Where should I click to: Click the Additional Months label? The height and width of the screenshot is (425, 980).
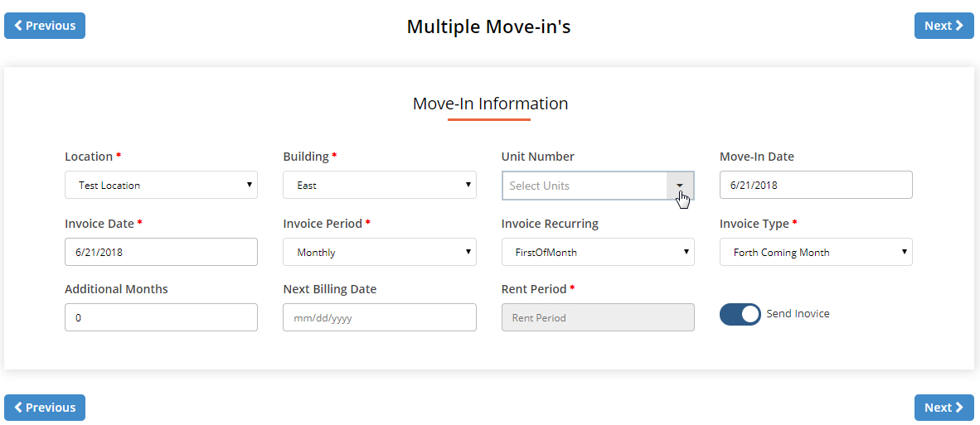click(x=116, y=289)
